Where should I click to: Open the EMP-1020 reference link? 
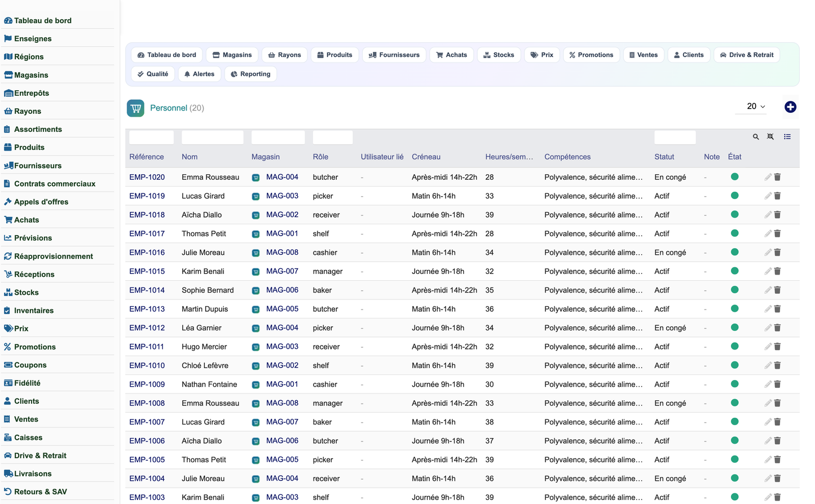pyautogui.click(x=147, y=177)
